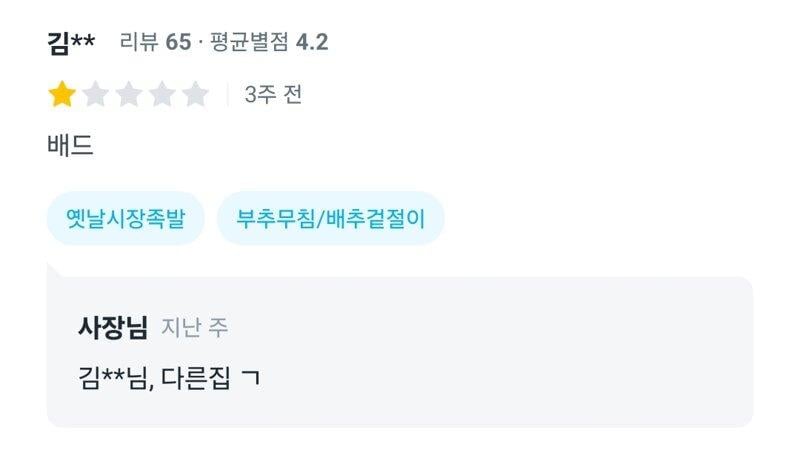Click the average rating value 4.2
The width and height of the screenshot is (800, 450).
tap(312, 42)
